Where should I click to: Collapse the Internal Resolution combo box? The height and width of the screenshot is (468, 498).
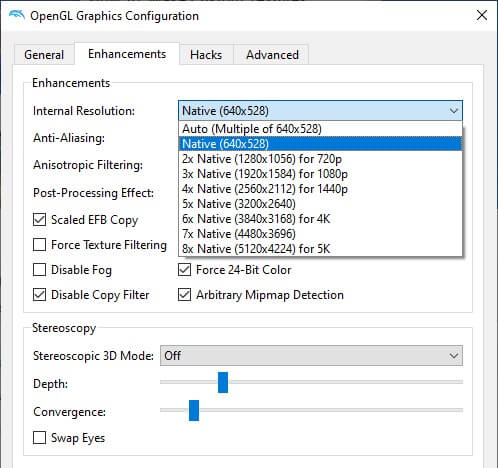pyautogui.click(x=320, y=111)
